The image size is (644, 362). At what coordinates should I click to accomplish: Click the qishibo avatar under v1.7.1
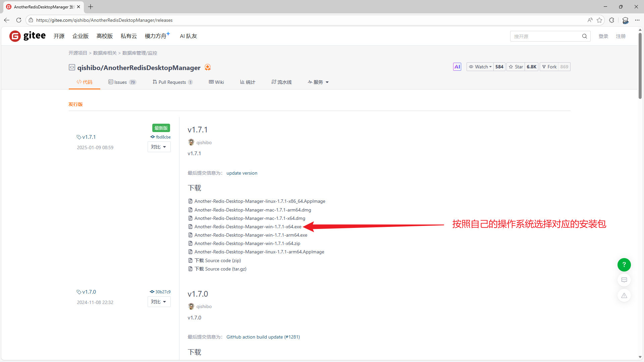[x=191, y=142]
